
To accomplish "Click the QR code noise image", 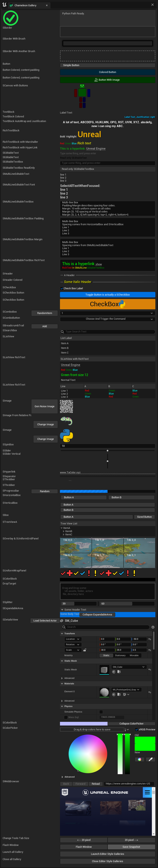I will (x=66, y=406).
